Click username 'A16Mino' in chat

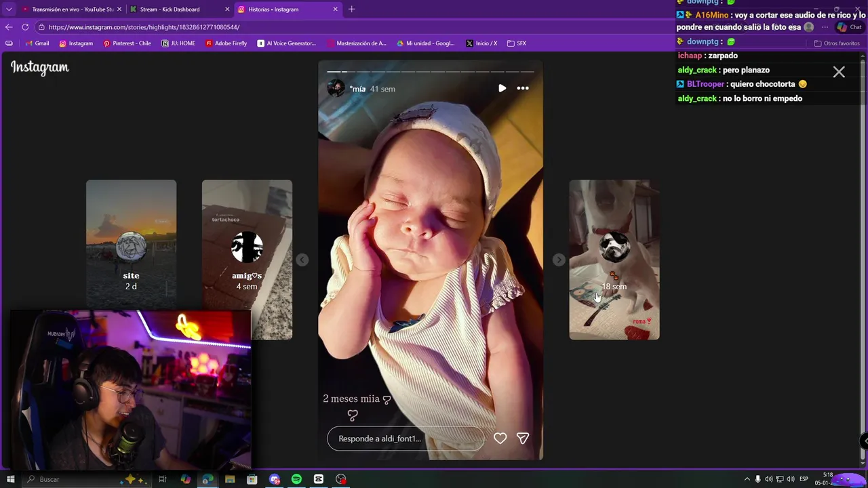click(711, 15)
